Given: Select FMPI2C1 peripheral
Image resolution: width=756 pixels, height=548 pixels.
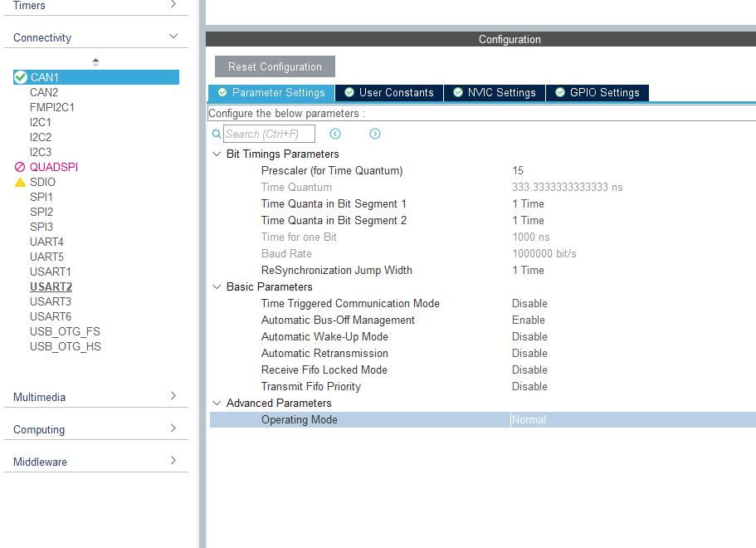Looking at the screenshot, I should coord(52,107).
